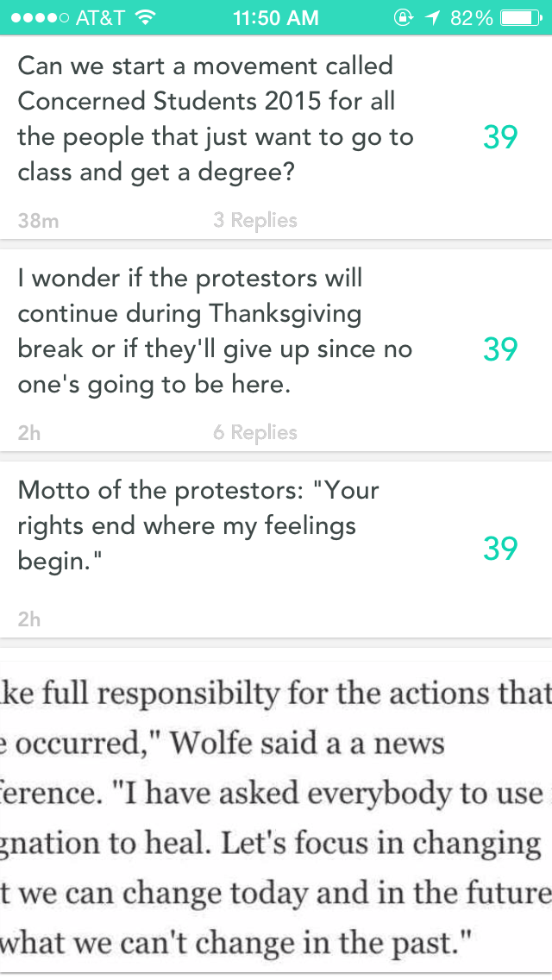Tap the location services arrow icon

tap(431, 17)
